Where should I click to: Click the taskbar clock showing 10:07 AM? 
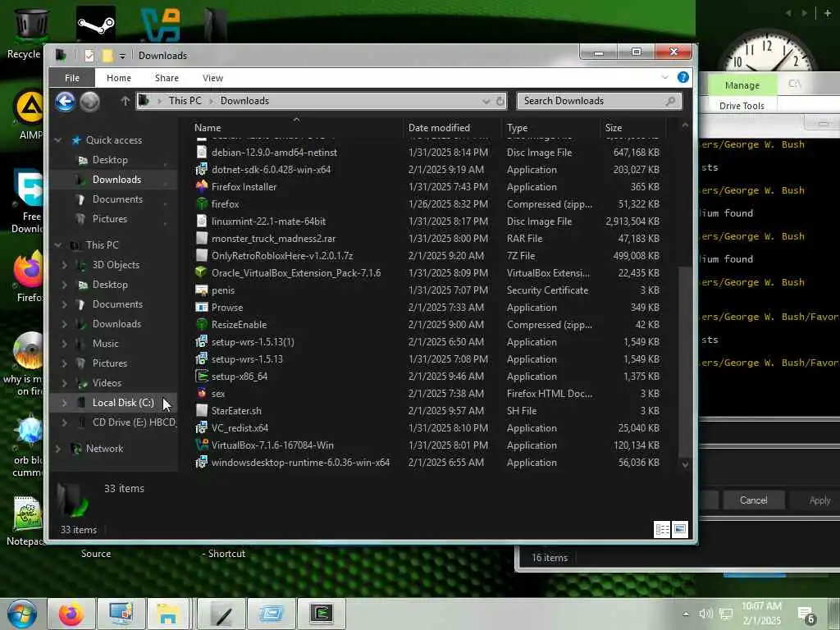[x=761, y=614]
